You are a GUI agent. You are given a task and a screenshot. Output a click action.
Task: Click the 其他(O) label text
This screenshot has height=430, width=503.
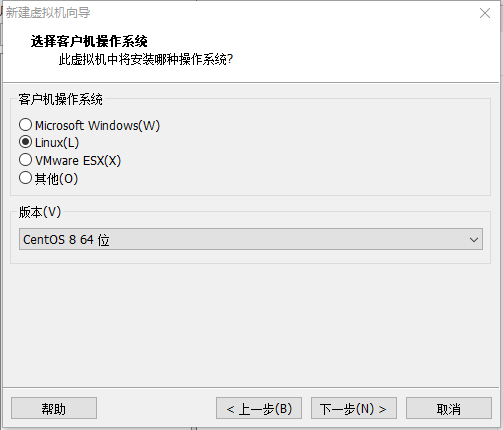pyautogui.click(x=56, y=179)
